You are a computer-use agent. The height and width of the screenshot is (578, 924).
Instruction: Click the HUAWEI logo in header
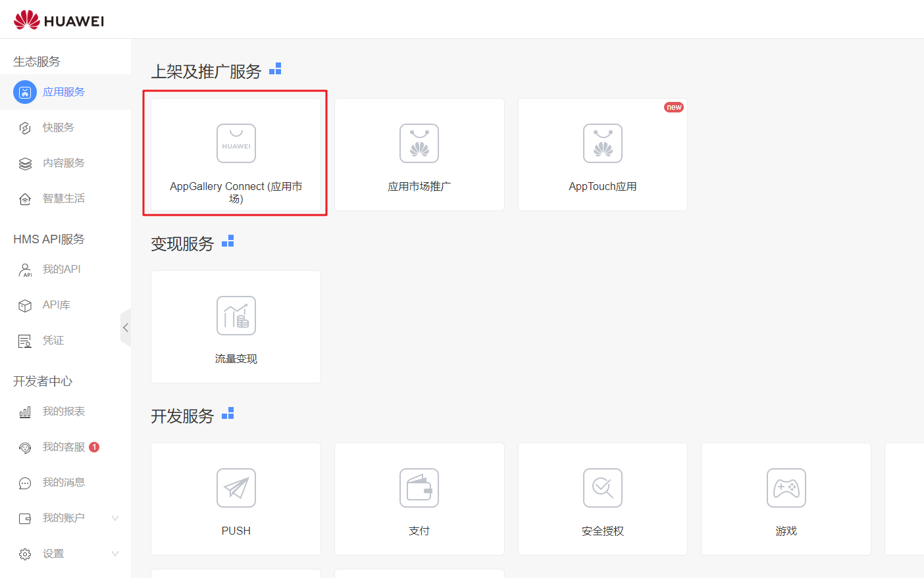click(x=59, y=20)
